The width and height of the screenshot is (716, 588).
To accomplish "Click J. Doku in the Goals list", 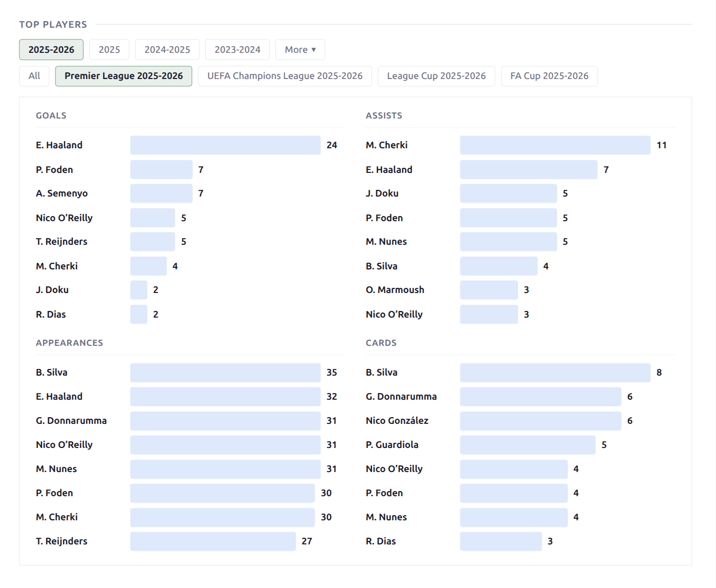I will point(52,290).
